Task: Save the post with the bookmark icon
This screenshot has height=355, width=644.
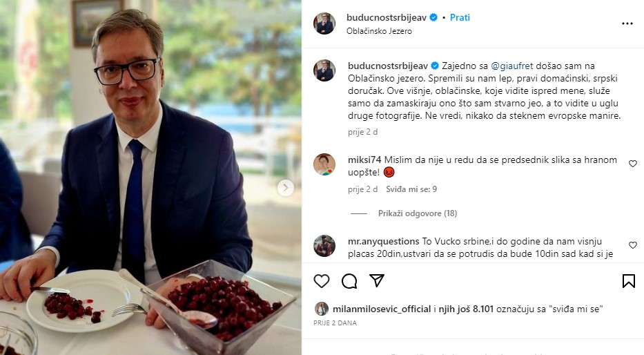Action: coord(628,280)
